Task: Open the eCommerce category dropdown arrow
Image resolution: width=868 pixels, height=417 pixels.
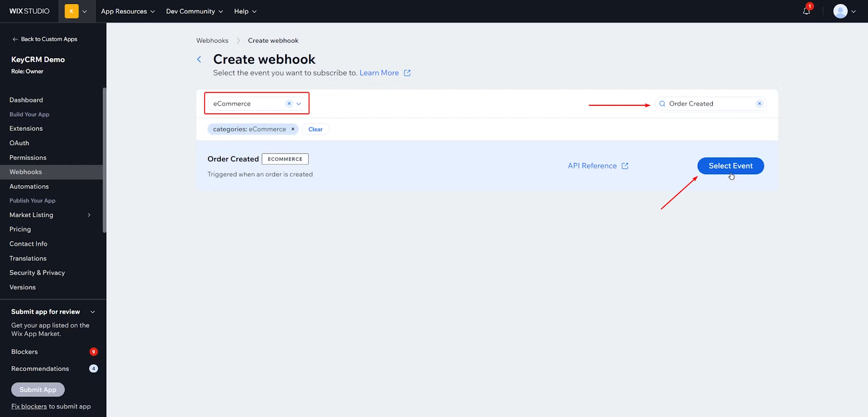Action: pos(298,104)
